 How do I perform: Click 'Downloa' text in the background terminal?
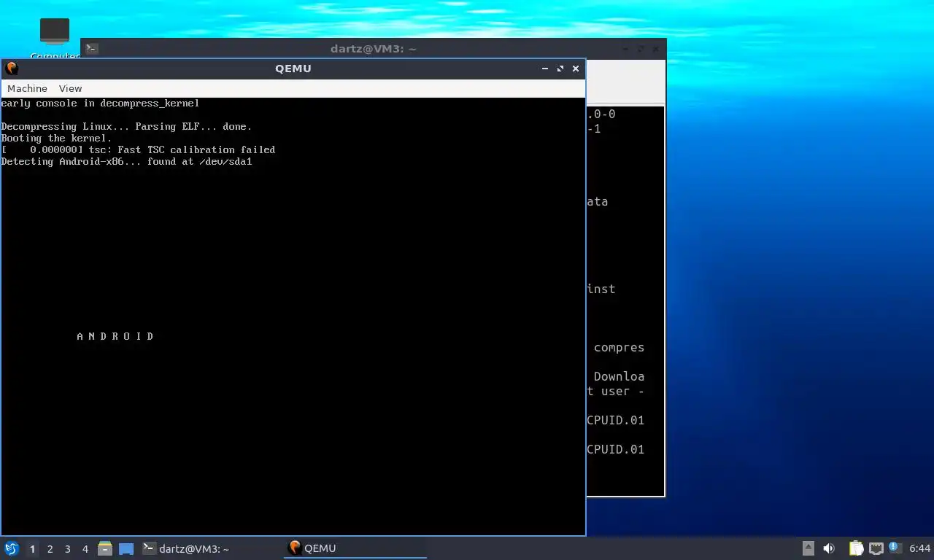point(619,377)
